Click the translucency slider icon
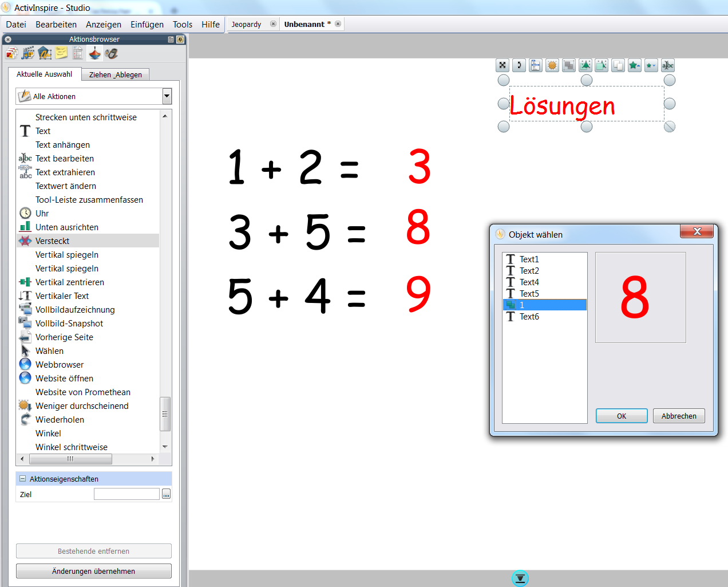This screenshot has width=728, height=587. click(x=552, y=65)
